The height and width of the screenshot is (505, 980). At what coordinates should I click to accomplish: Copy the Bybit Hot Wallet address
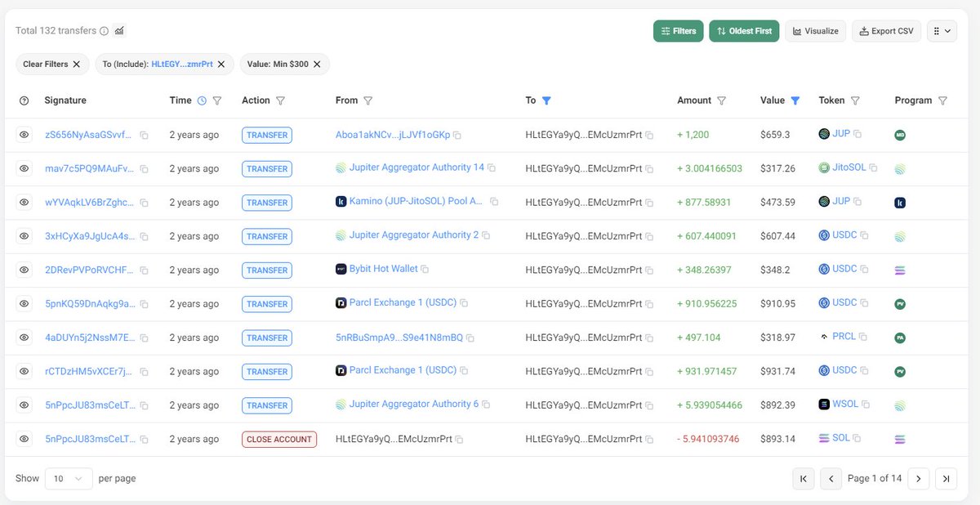click(425, 269)
